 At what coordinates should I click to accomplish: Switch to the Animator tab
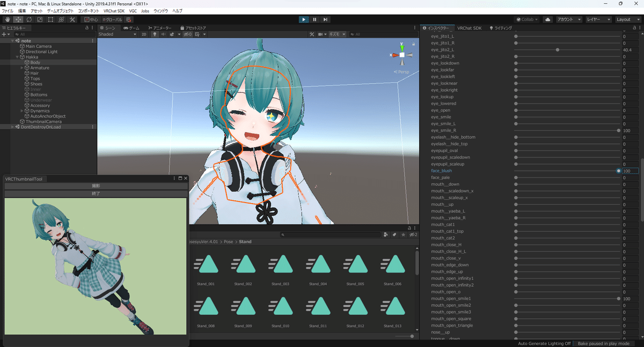point(159,27)
